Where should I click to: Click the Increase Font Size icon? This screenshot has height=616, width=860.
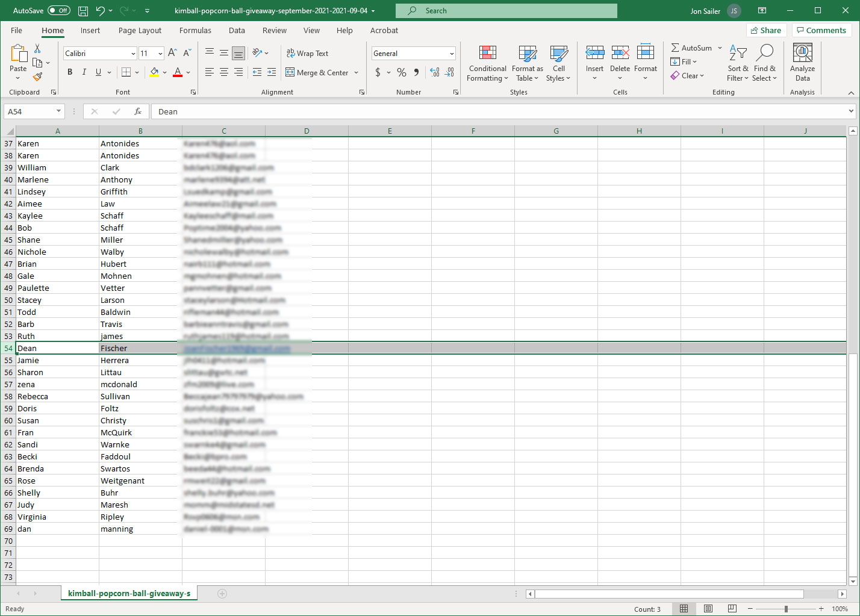click(172, 53)
